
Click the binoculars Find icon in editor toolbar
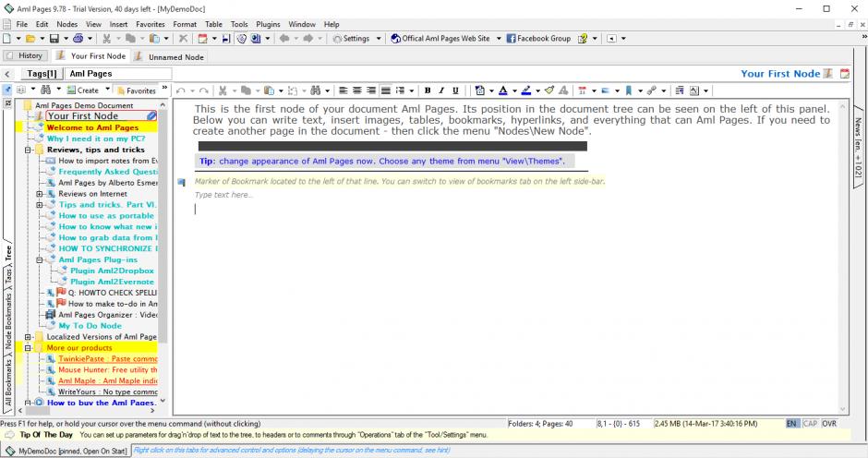[316, 90]
